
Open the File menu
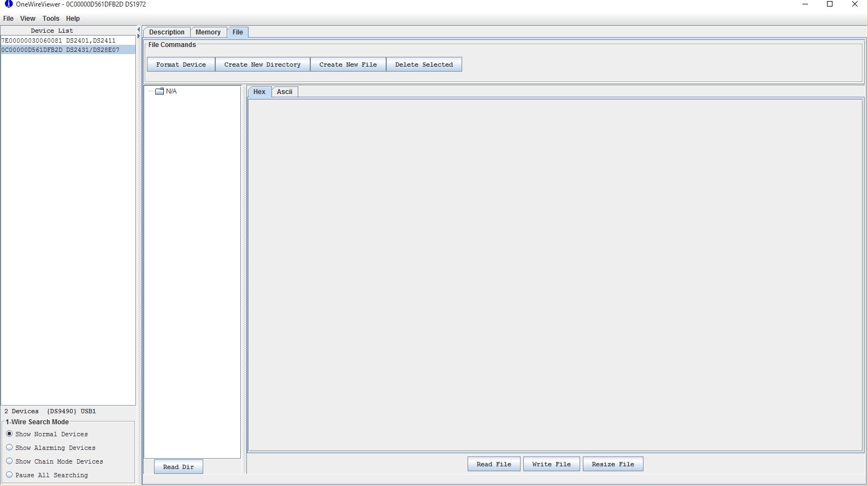[x=8, y=19]
